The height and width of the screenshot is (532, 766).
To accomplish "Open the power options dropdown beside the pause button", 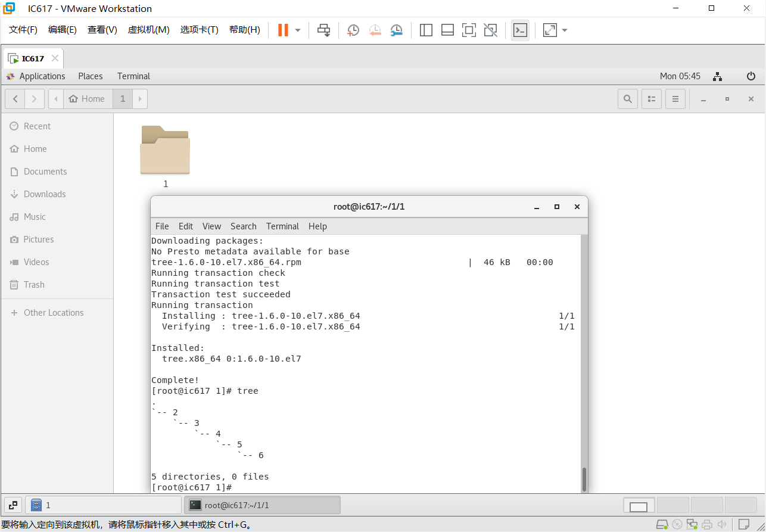I will coord(298,30).
